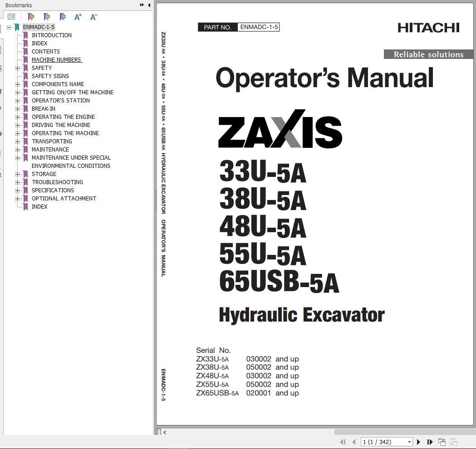Open the TROUBLESHOOTING bookmark label

click(x=57, y=182)
